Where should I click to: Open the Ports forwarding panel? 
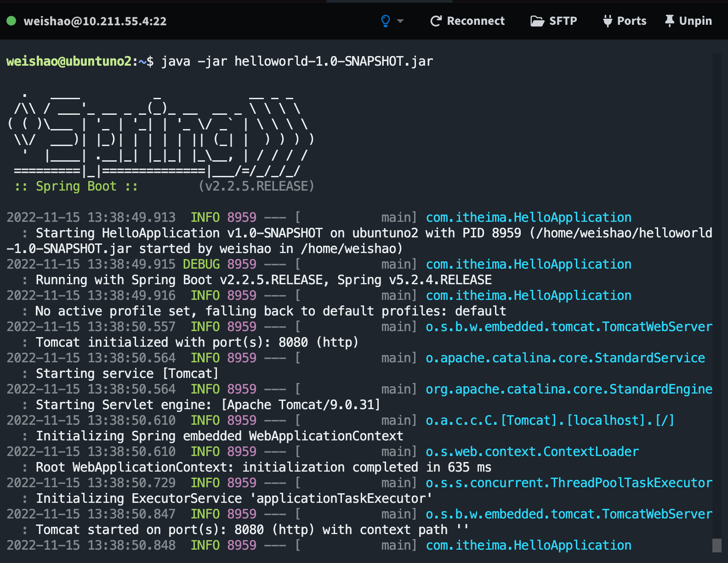tap(625, 21)
